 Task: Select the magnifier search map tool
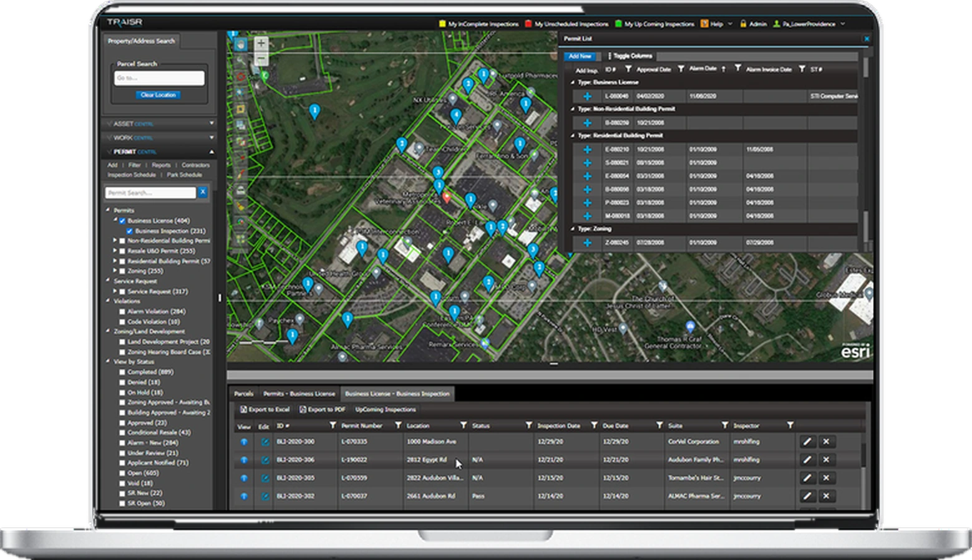point(241,61)
